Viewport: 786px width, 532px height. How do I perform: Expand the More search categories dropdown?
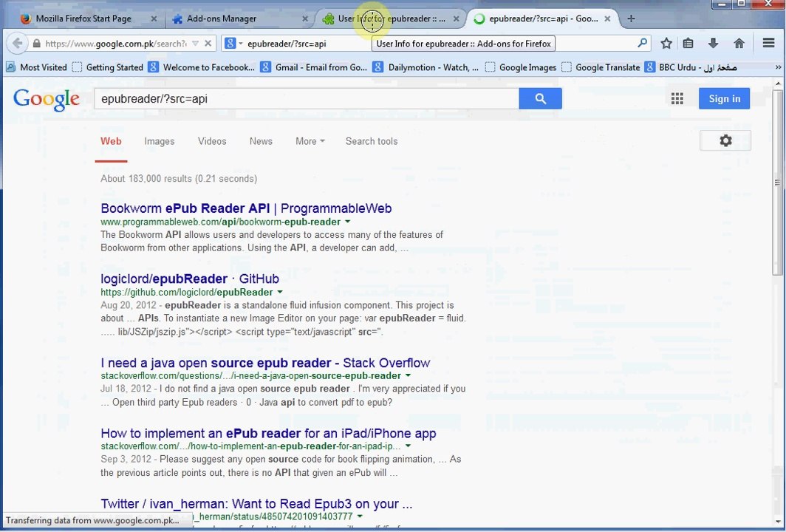[x=310, y=141]
